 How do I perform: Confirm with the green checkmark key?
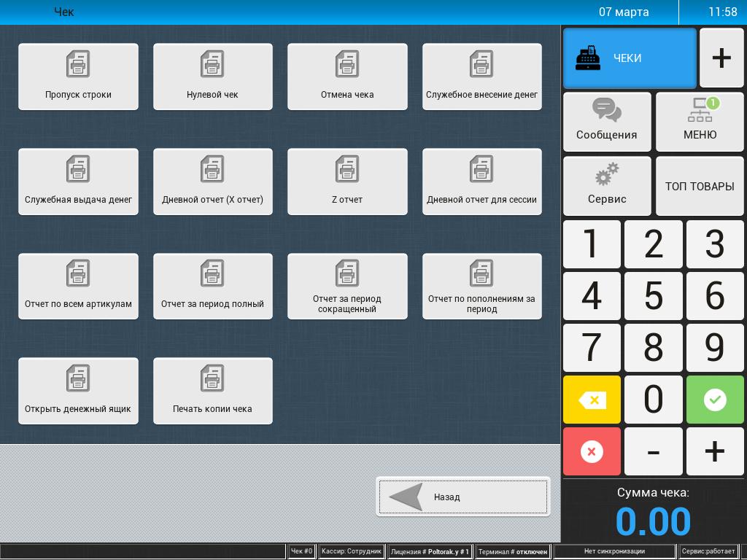pos(715,400)
